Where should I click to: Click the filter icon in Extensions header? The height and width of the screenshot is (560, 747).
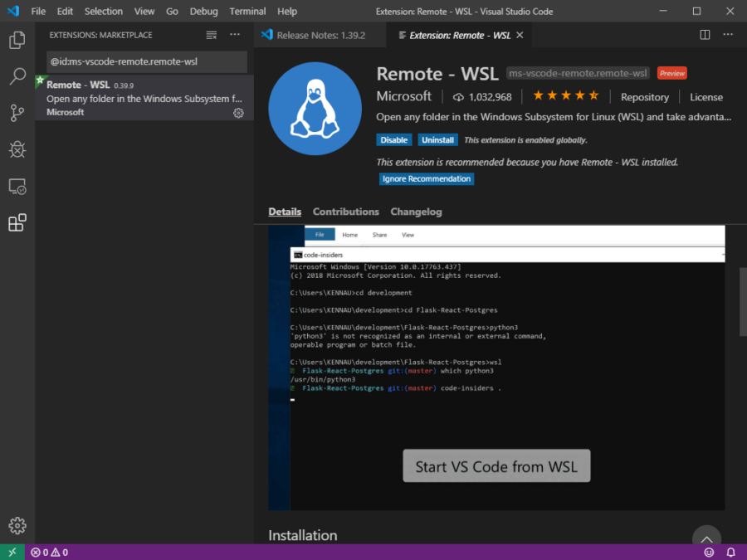211,35
